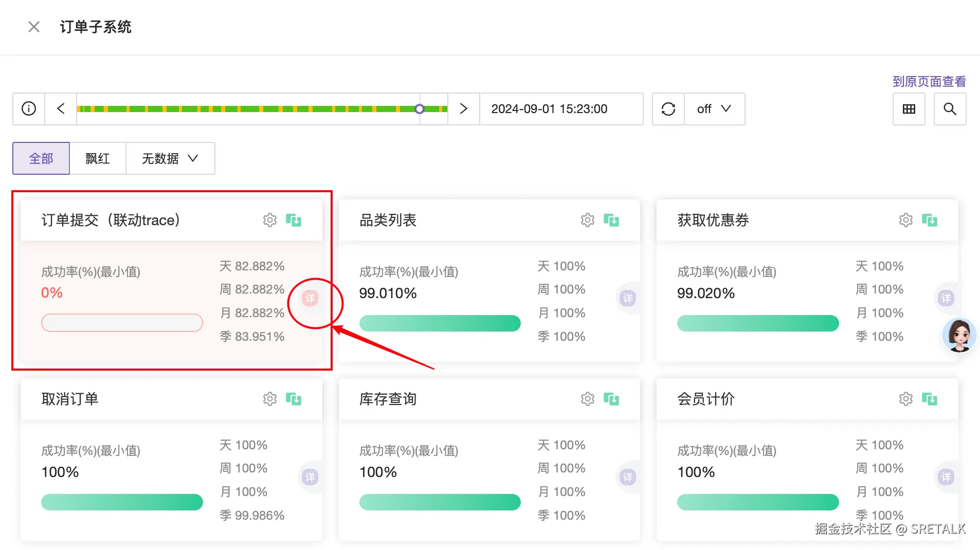Open the search panel
Screen dimensions: 980x550
click(x=950, y=108)
